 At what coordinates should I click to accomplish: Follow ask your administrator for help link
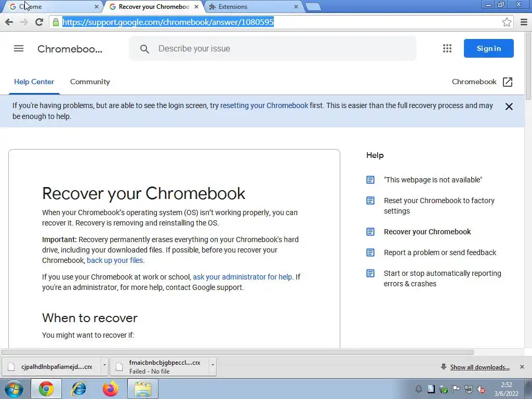242,277
